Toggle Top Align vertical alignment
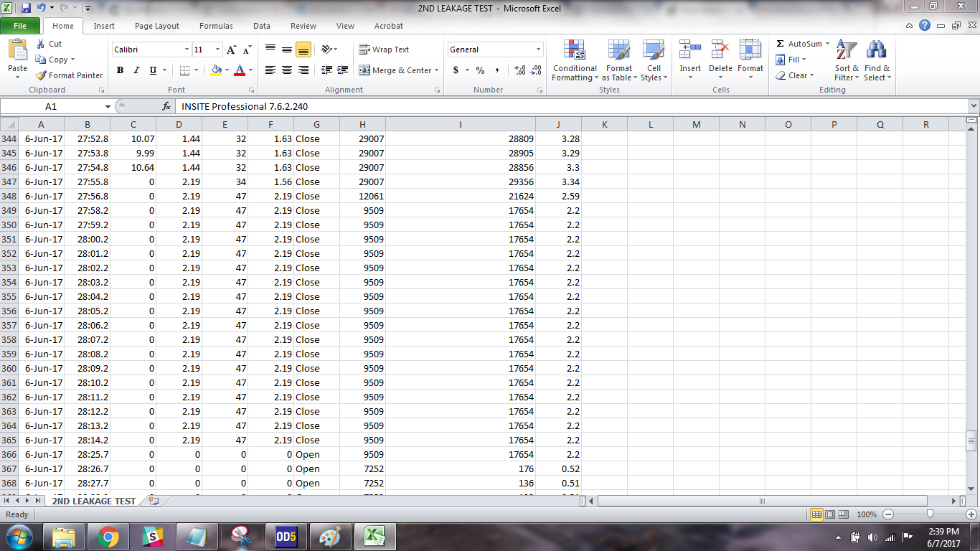 click(x=270, y=50)
